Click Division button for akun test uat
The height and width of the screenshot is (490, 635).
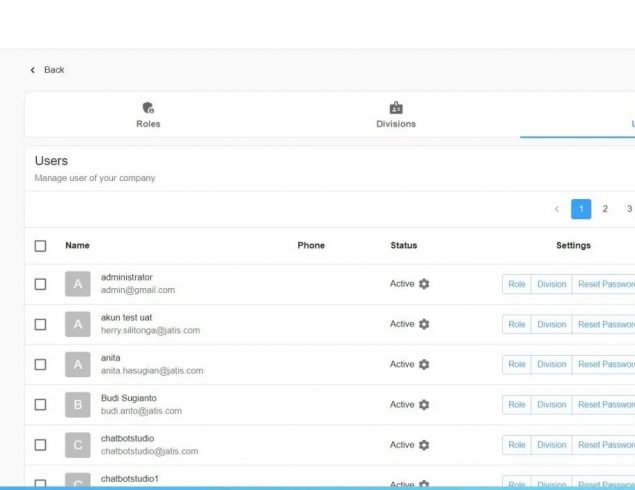[x=551, y=324]
